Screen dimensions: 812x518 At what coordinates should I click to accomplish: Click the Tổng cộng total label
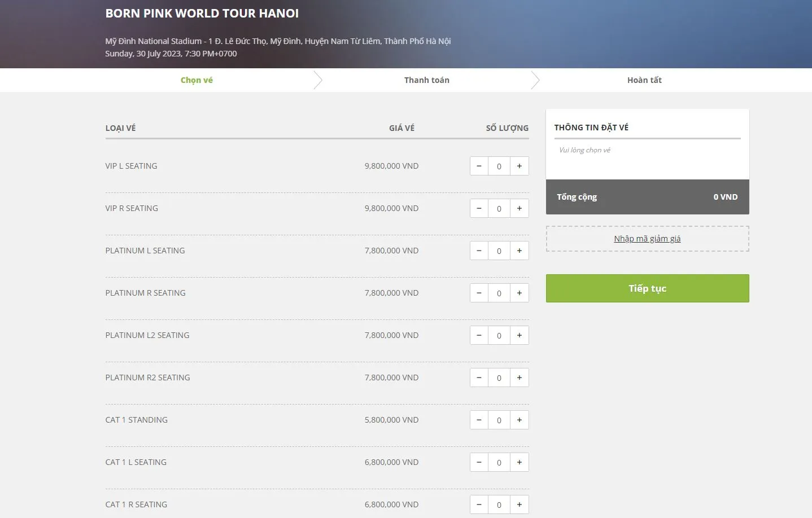[x=577, y=197]
